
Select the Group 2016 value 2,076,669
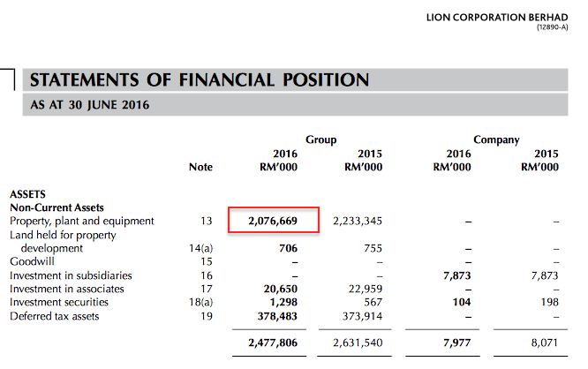click(273, 221)
